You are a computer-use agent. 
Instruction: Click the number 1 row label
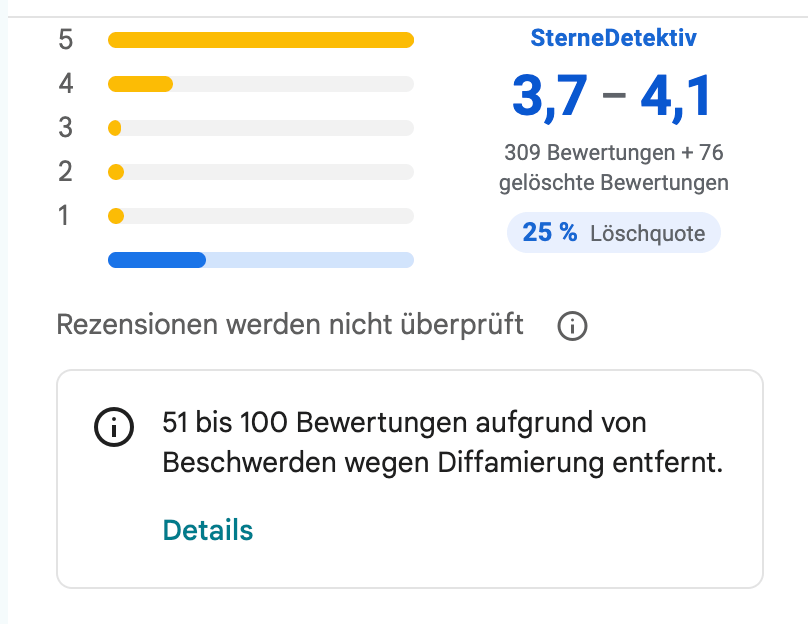click(x=65, y=215)
